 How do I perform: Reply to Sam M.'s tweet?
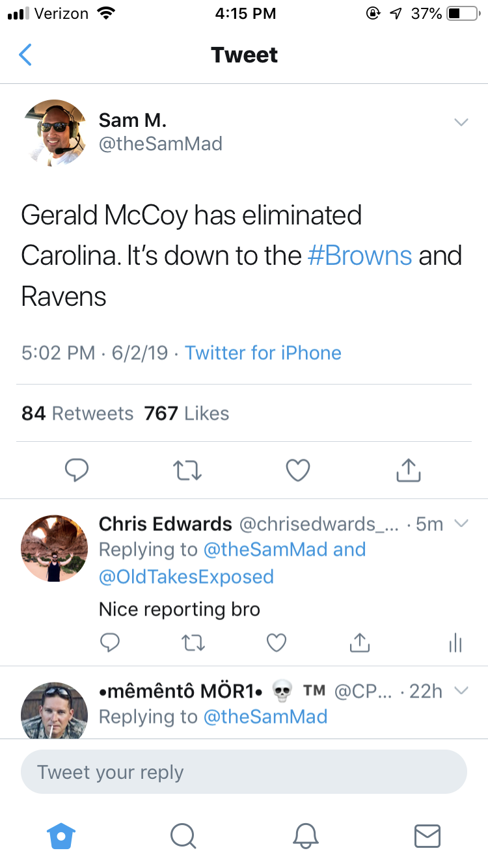(77, 470)
